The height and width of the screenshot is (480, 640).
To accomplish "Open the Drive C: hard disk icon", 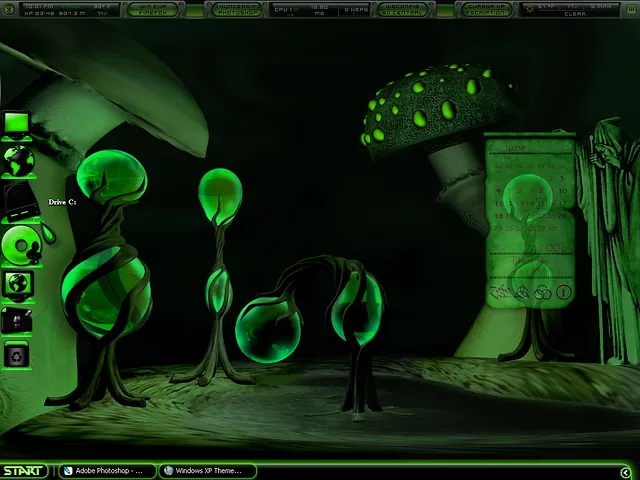I will click(x=20, y=202).
